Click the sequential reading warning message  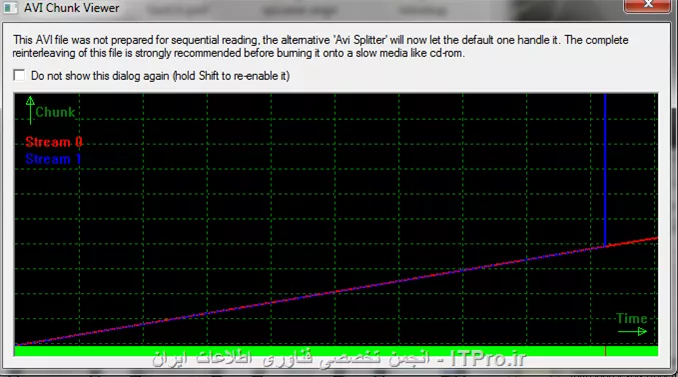pyautogui.click(x=320, y=47)
